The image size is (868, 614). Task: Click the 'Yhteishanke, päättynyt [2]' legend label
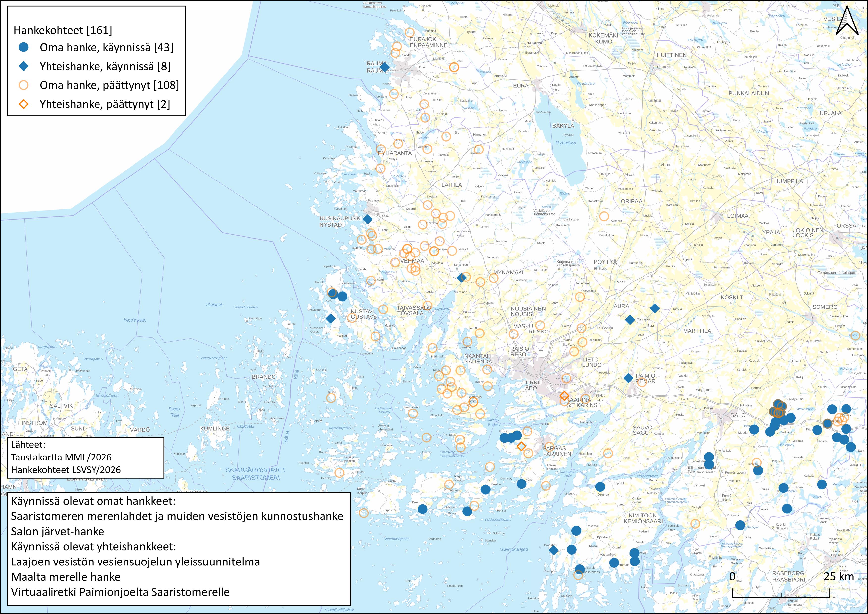105,104
